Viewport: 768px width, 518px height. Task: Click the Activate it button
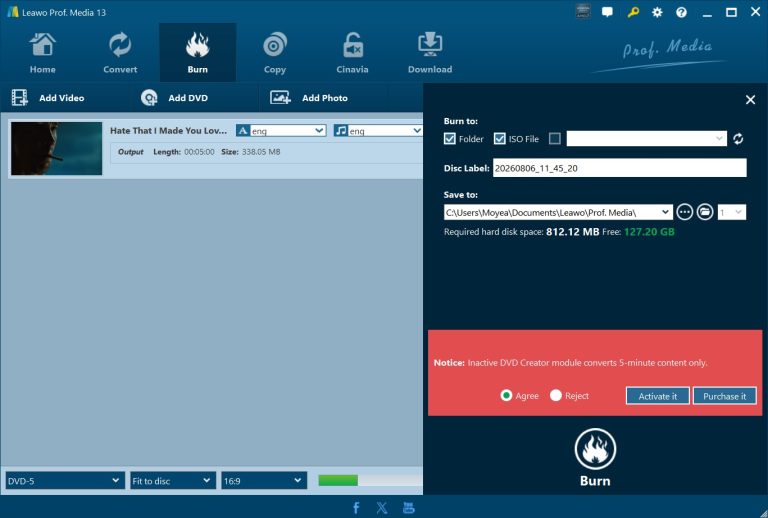point(657,396)
